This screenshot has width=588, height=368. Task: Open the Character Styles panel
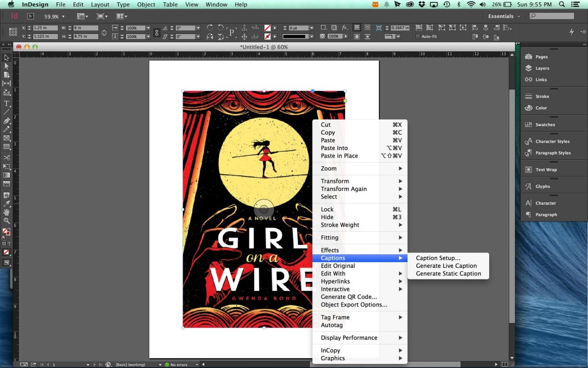[554, 141]
